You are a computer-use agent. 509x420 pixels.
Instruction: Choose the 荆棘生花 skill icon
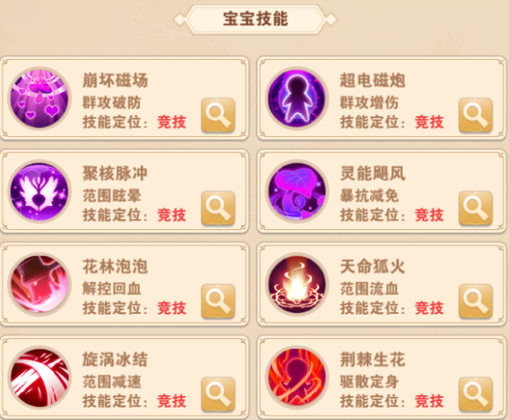coord(297,377)
